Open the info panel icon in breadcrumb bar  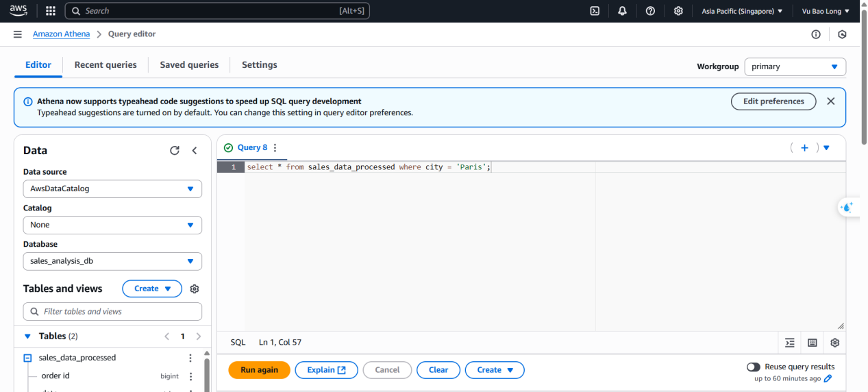click(816, 34)
